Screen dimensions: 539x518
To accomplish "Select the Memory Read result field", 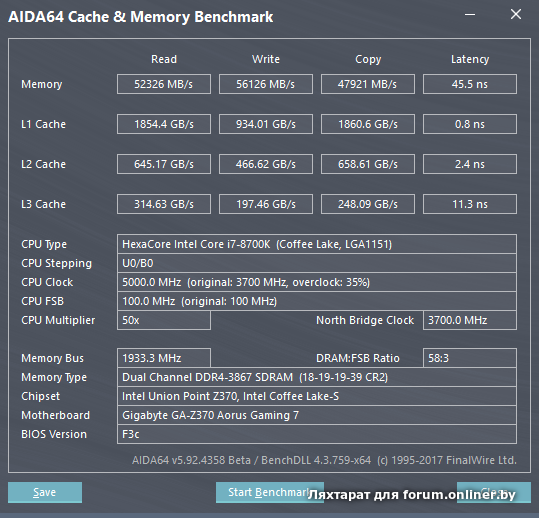I will (x=164, y=84).
